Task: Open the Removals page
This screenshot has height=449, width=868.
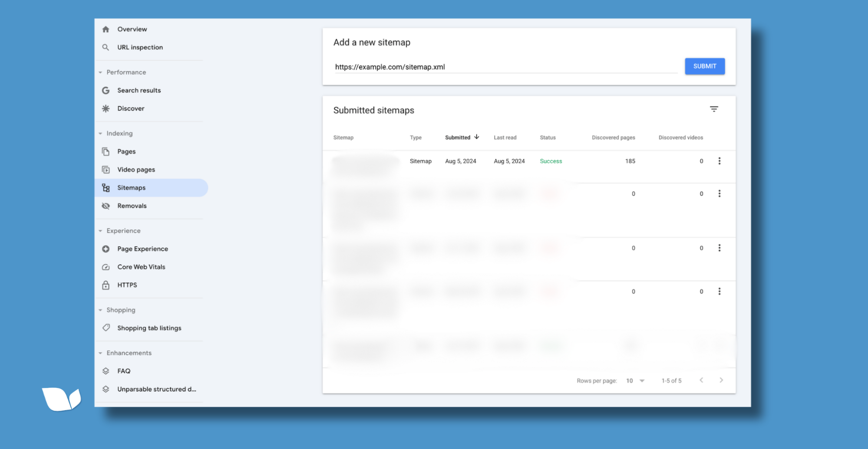Action: [132, 206]
